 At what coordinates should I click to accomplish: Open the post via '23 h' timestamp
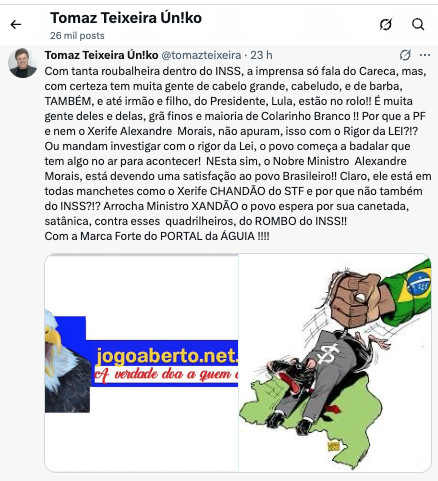(x=261, y=55)
